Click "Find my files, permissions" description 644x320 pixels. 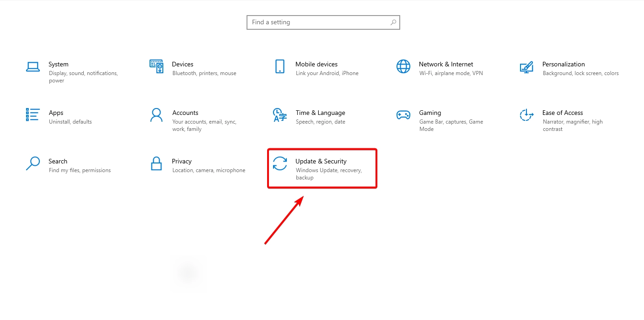pyautogui.click(x=80, y=170)
